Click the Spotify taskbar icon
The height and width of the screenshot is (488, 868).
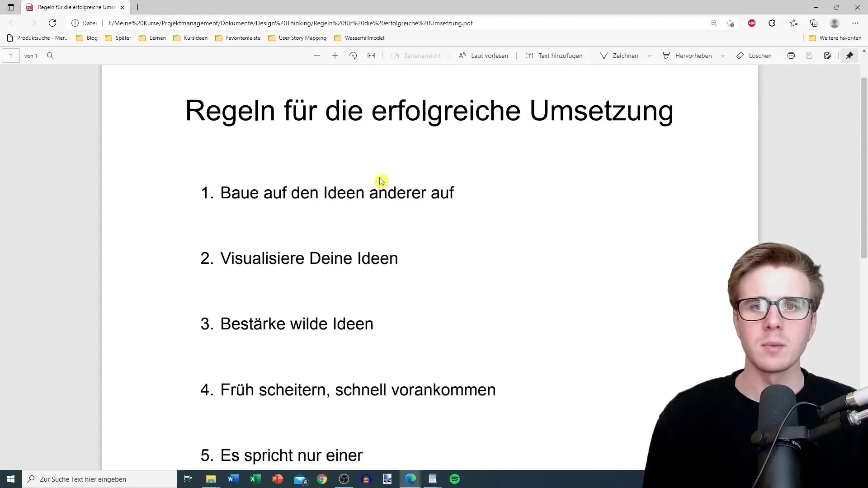(455, 479)
